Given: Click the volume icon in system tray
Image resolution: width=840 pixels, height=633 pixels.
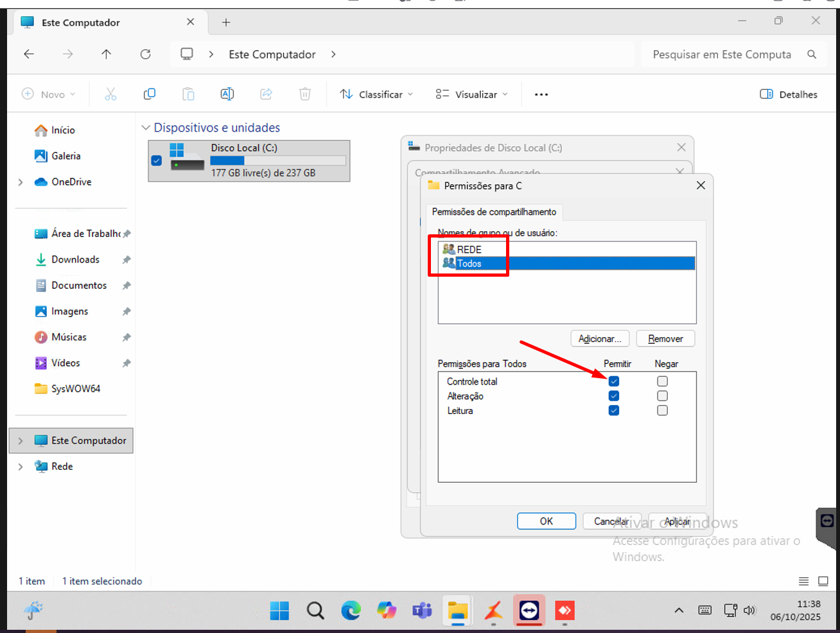Looking at the screenshot, I should 749,610.
